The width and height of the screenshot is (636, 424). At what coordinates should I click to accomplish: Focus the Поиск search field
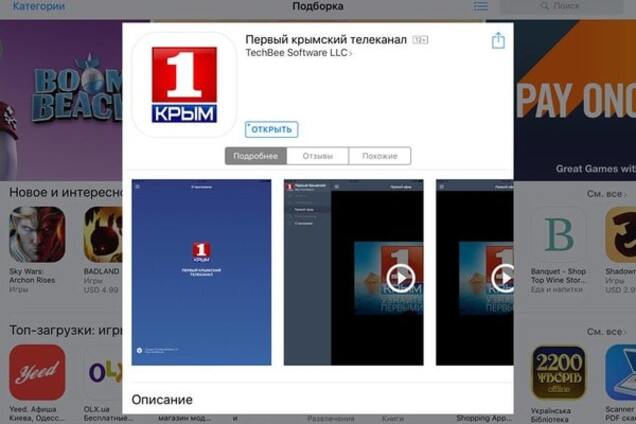tap(561, 6)
